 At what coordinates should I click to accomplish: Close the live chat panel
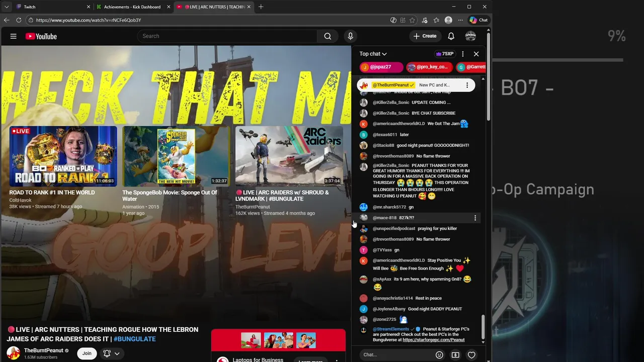[476, 54]
